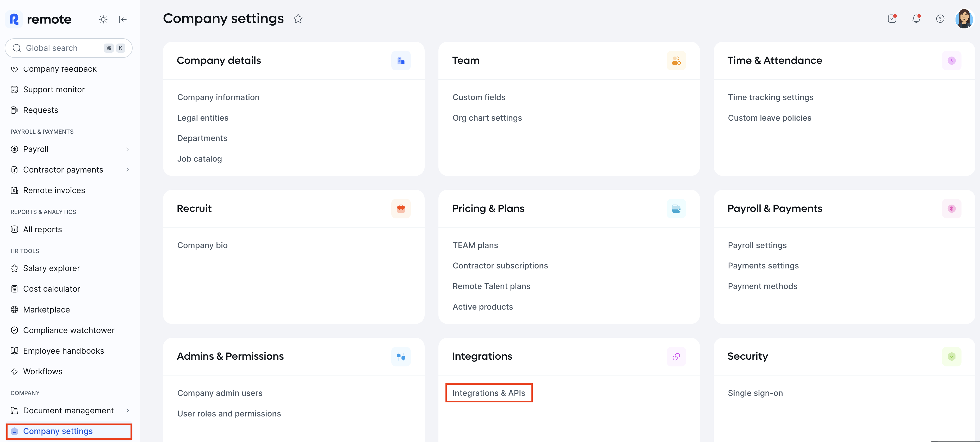Screen dimensions: 980x442
Task: Open User roles and permissions link
Action: click(x=229, y=413)
